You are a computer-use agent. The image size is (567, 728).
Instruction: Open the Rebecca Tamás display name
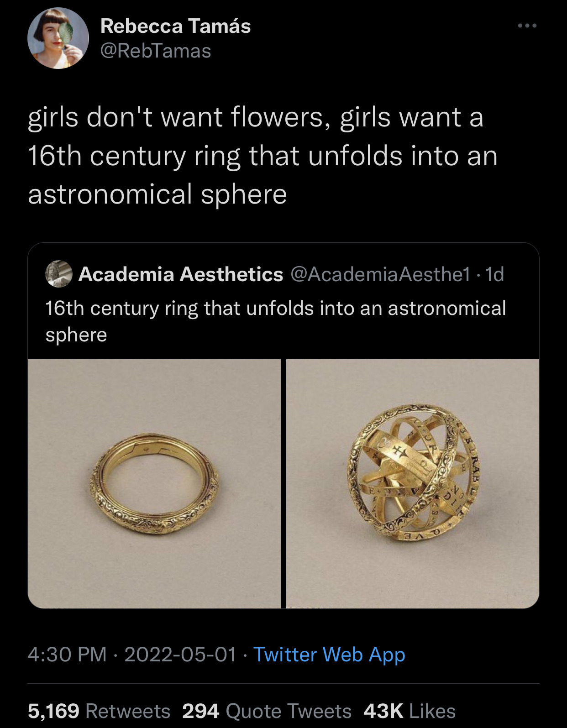pos(175,26)
